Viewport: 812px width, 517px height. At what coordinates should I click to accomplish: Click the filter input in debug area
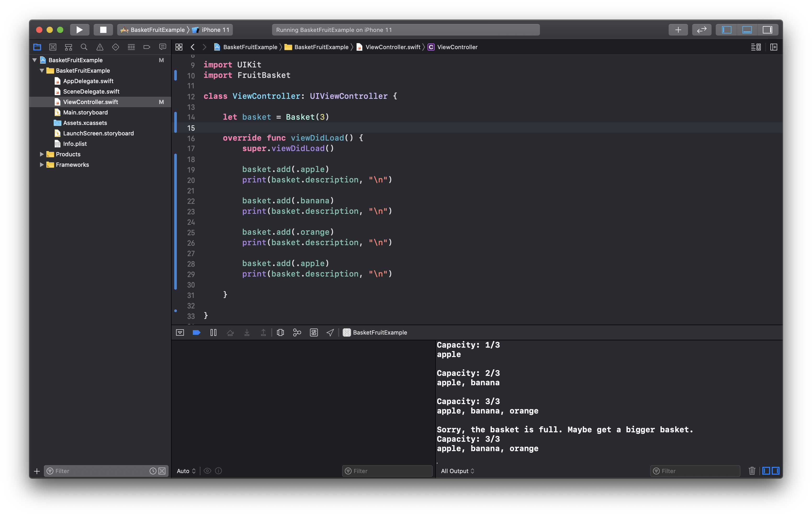tap(388, 470)
